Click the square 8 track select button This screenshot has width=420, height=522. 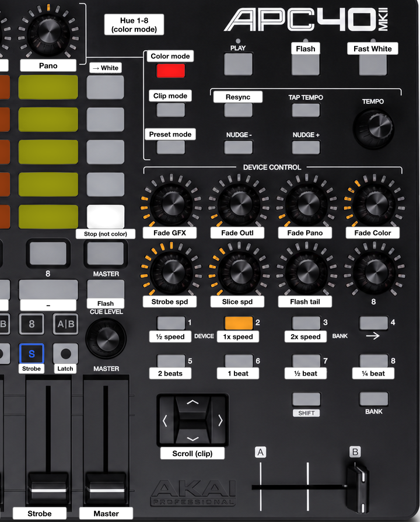click(x=32, y=324)
